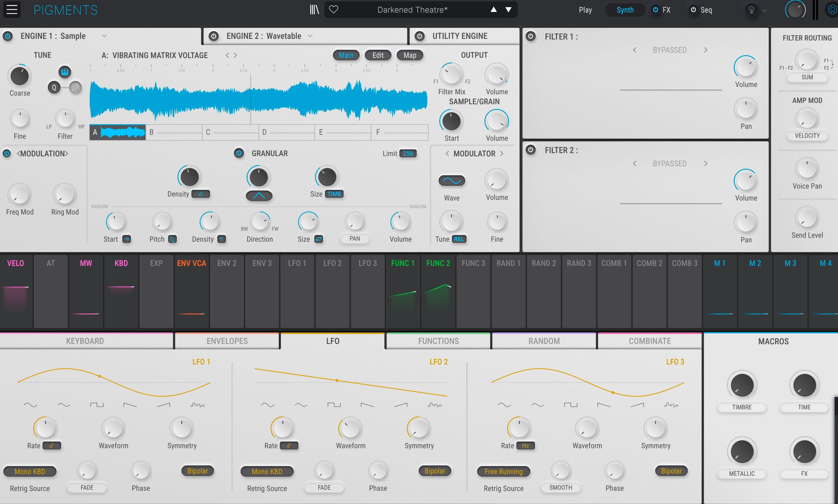Select next preset with down arrow
The height and width of the screenshot is (504, 838).
coord(508,10)
